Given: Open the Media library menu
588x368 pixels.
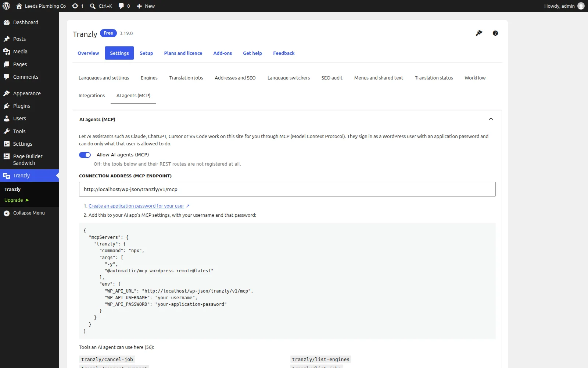Looking at the screenshot, I should tap(29, 52).
